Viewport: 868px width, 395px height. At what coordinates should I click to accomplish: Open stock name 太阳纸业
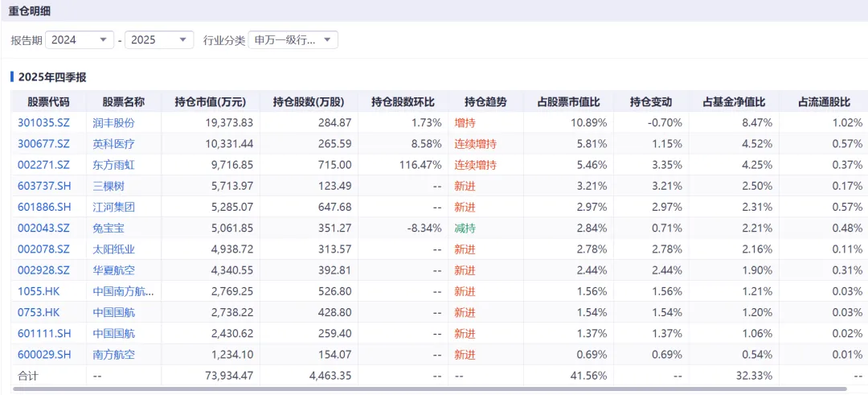(x=113, y=249)
